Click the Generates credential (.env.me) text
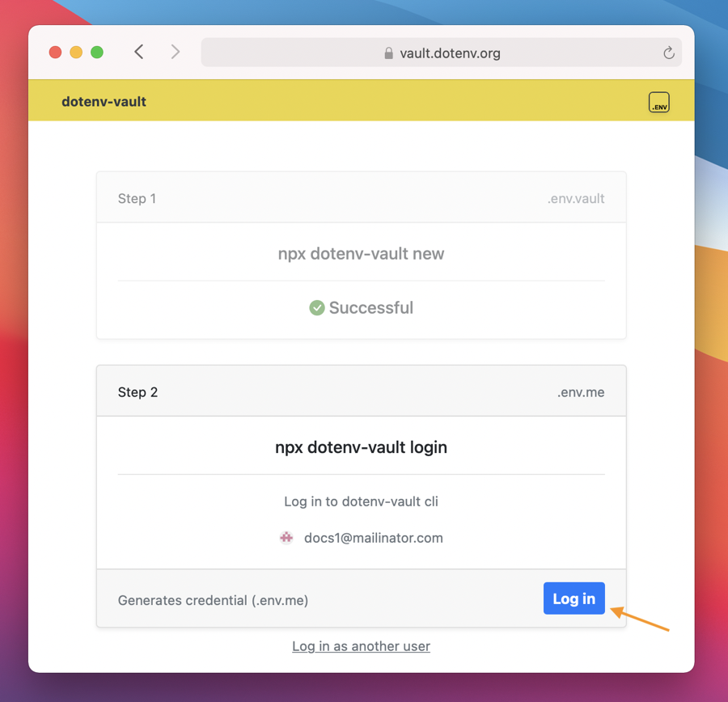 [212, 600]
